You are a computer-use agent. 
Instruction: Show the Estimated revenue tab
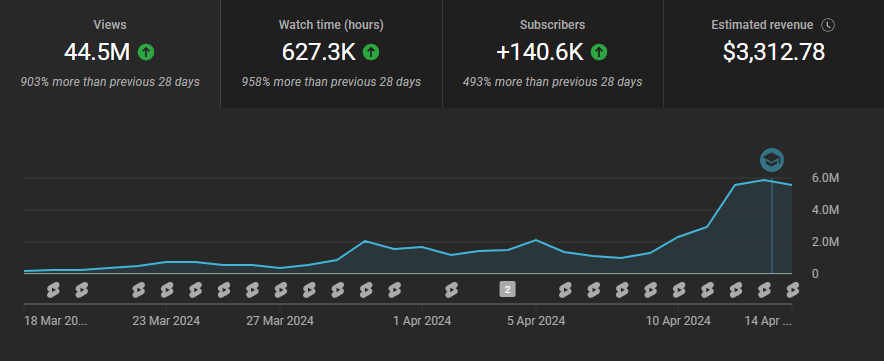click(774, 54)
